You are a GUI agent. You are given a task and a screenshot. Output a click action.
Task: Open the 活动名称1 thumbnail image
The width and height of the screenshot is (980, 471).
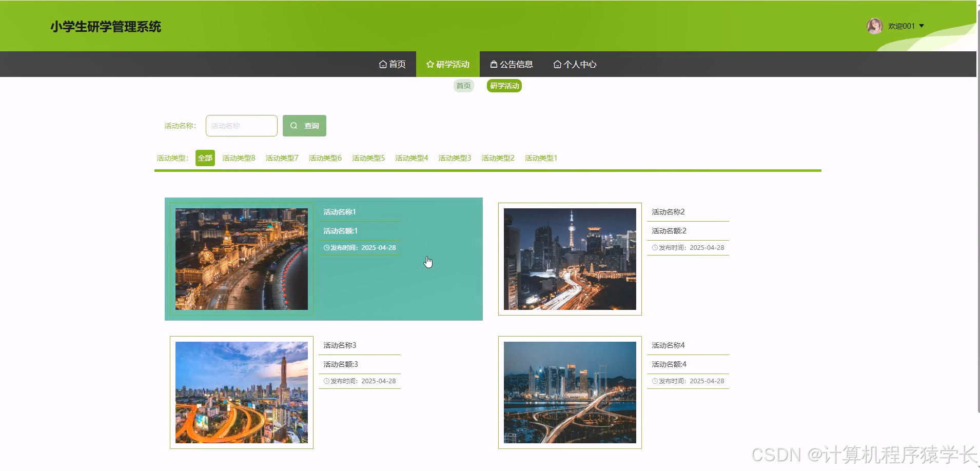(242, 259)
